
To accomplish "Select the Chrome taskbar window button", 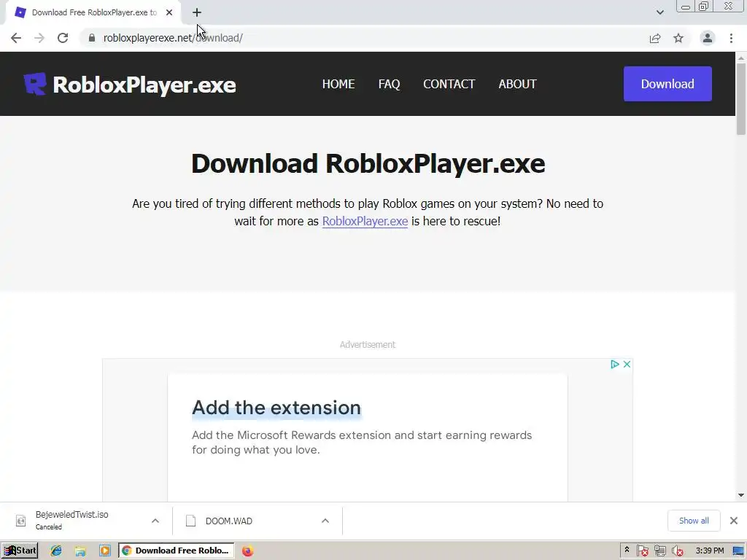I will pos(177,551).
